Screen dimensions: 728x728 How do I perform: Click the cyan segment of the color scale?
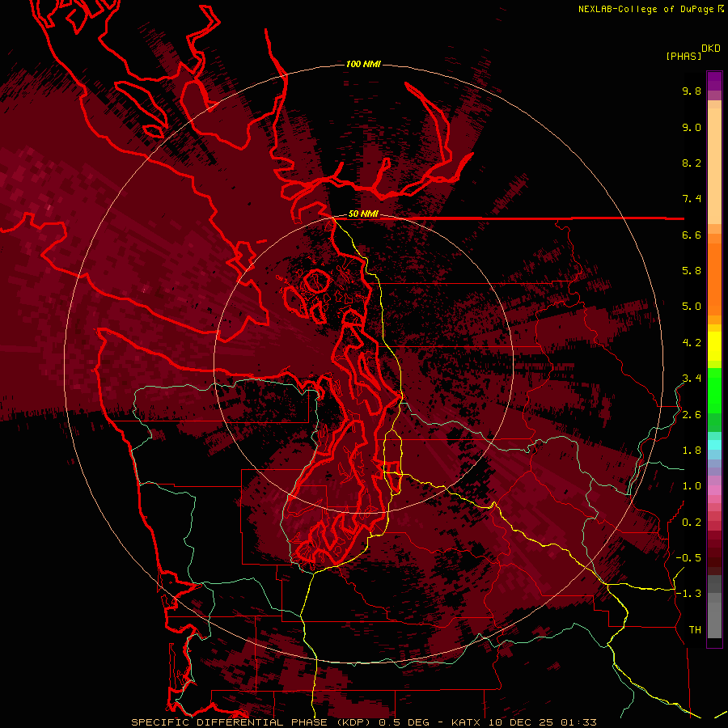coord(714,444)
